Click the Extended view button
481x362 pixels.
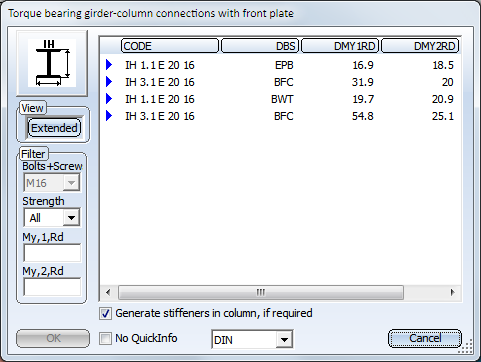click(x=54, y=128)
